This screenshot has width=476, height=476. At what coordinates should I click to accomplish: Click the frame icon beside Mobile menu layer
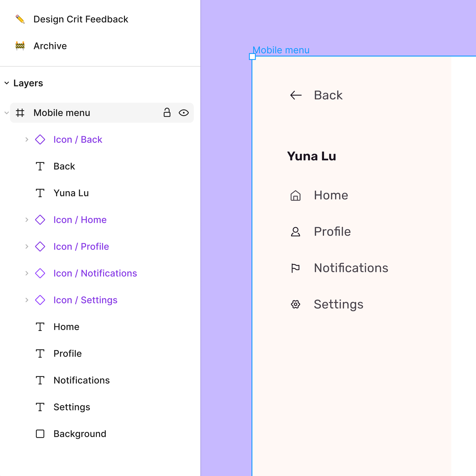coord(20,113)
